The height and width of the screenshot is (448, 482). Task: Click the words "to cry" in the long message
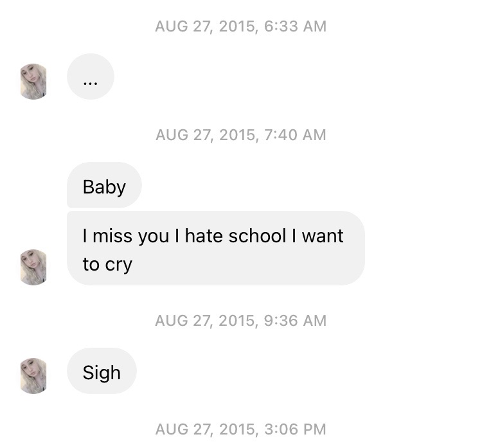click(x=107, y=265)
